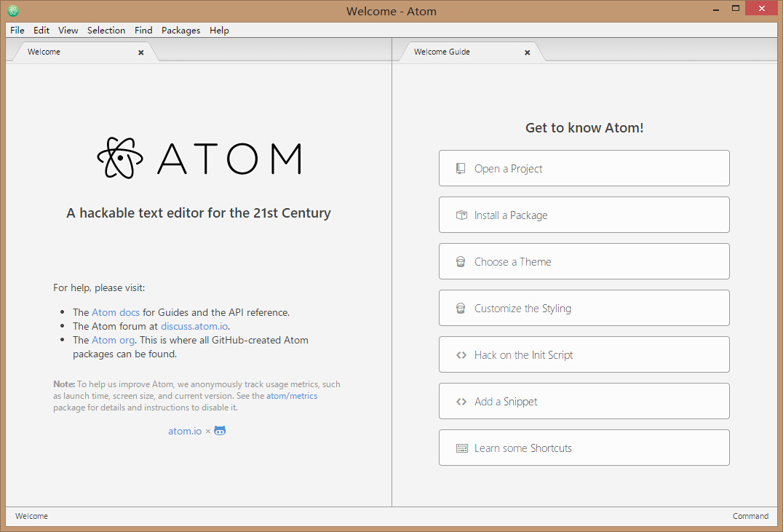Image resolution: width=783 pixels, height=532 pixels.
Task: Open the Atom docs link
Action: click(x=116, y=311)
